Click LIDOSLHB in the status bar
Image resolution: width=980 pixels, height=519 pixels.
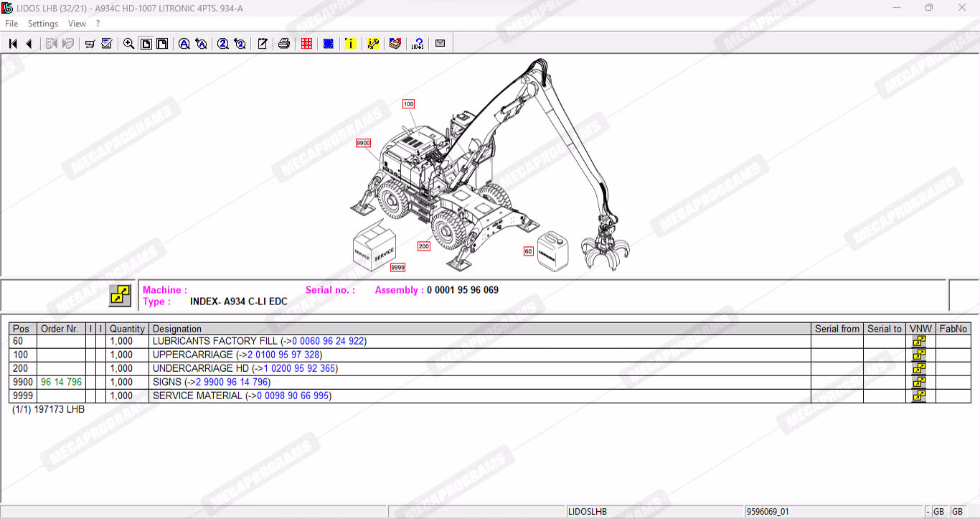coord(588,512)
